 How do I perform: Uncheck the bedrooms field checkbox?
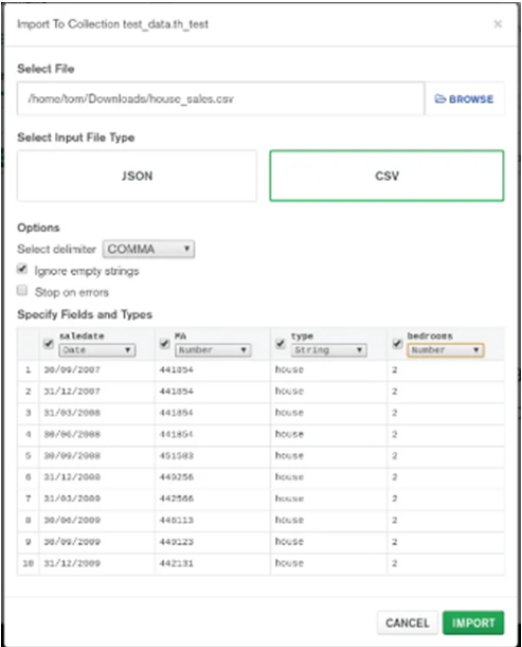[x=397, y=343]
